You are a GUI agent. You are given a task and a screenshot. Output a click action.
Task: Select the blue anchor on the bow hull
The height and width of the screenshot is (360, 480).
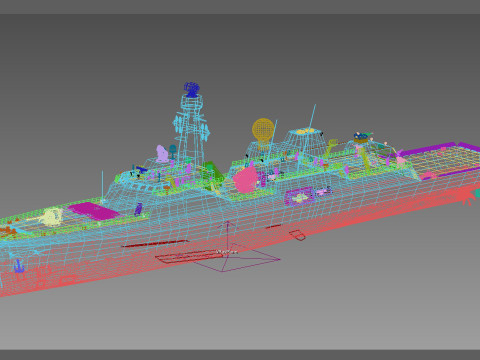(19, 266)
